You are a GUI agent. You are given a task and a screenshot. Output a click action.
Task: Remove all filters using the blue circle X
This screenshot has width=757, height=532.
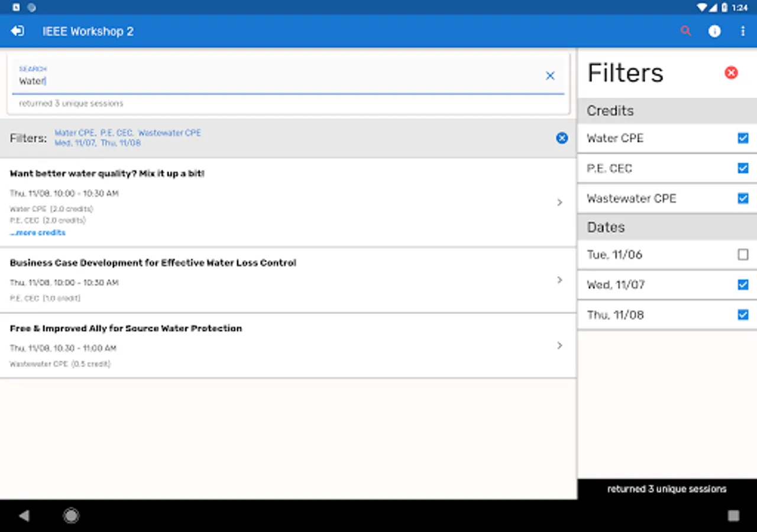[562, 138]
